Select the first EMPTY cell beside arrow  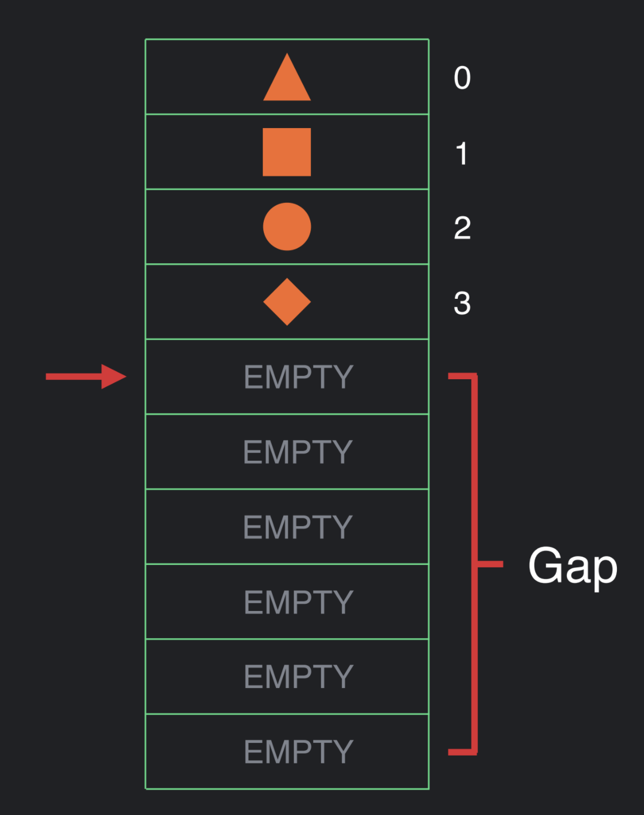287,377
